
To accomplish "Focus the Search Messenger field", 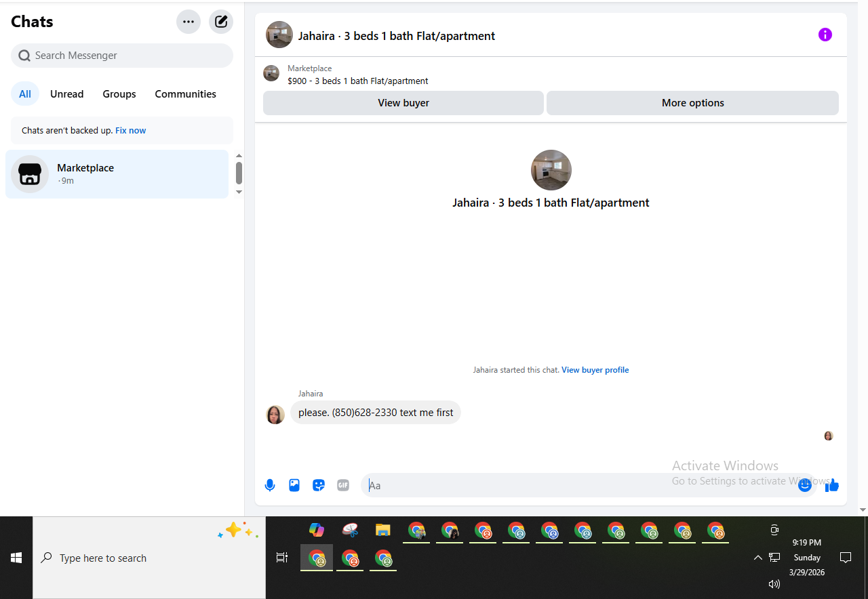I will (x=122, y=56).
